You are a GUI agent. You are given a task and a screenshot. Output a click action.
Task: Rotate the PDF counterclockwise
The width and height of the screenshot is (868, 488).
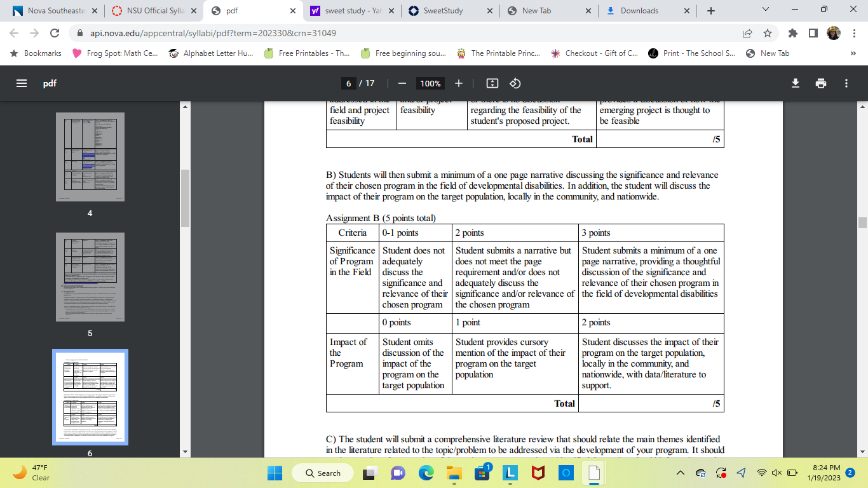(515, 83)
